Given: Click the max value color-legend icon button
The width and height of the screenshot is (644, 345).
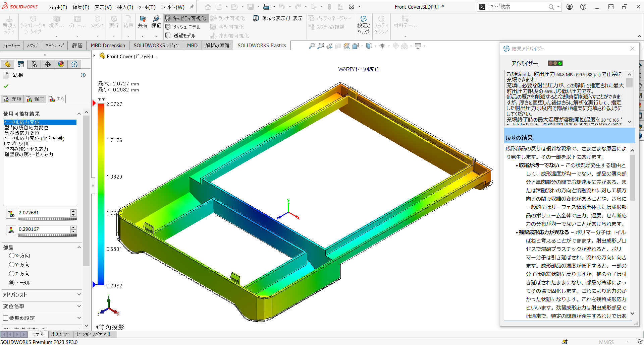Looking at the screenshot, I should click(x=11, y=213).
